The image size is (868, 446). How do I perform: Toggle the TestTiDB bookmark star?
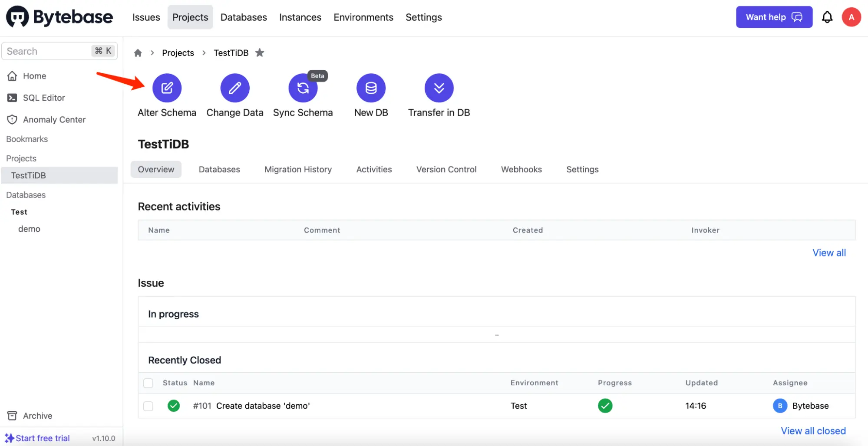tap(260, 53)
